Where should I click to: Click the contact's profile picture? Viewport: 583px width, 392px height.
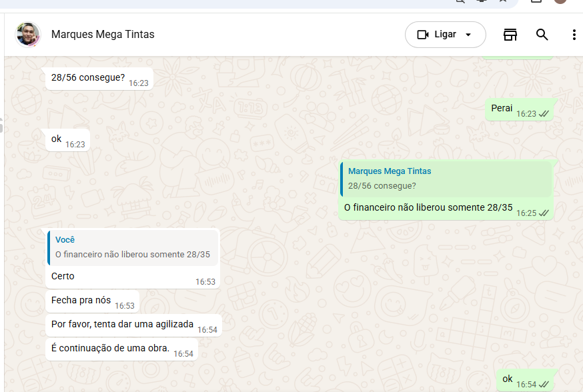click(x=28, y=35)
